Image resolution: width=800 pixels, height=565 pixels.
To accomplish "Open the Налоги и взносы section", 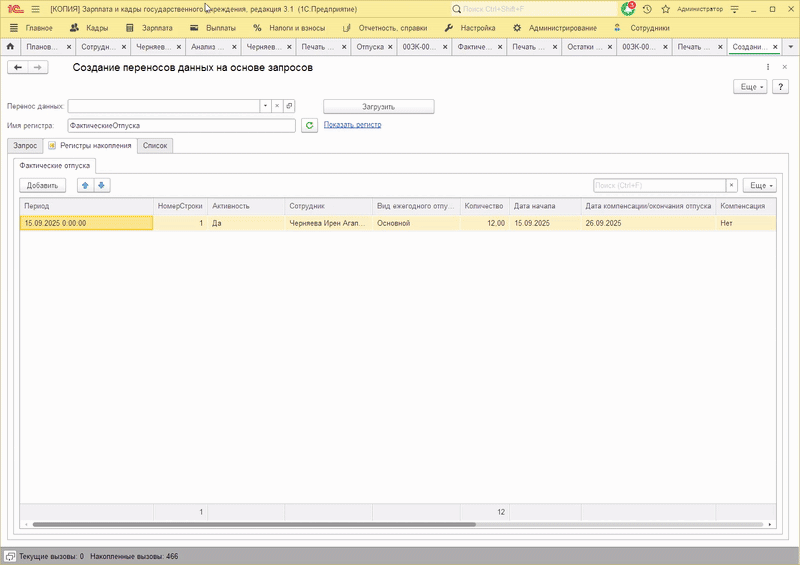I will pos(289,28).
